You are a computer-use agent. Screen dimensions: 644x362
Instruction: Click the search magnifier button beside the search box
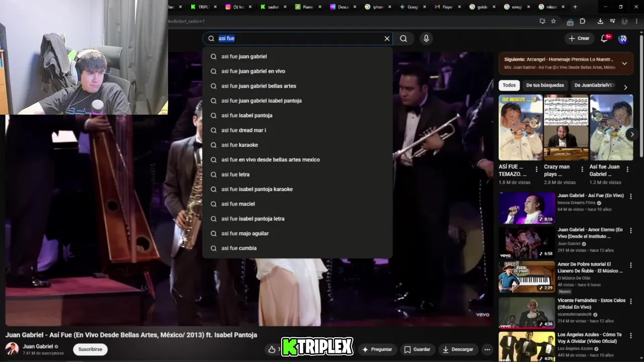(404, 38)
